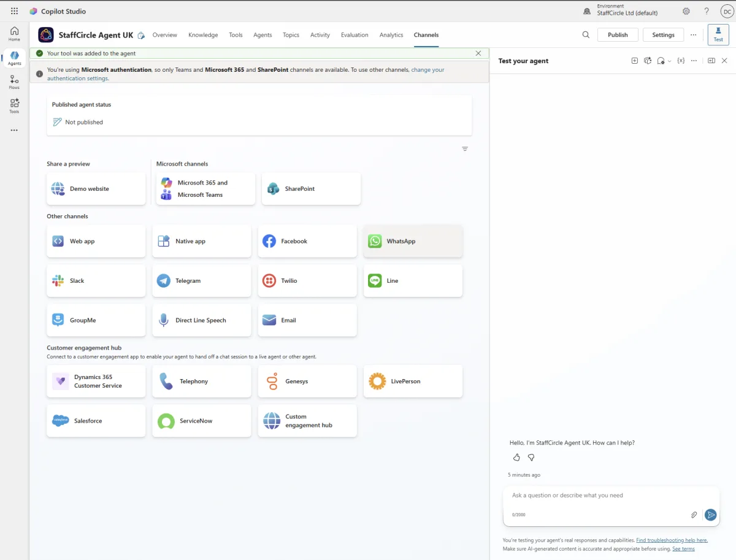Open test panel more options ellipsis
Image resolution: width=736 pixels, height=560 pixels.
[x=694, y=61]
